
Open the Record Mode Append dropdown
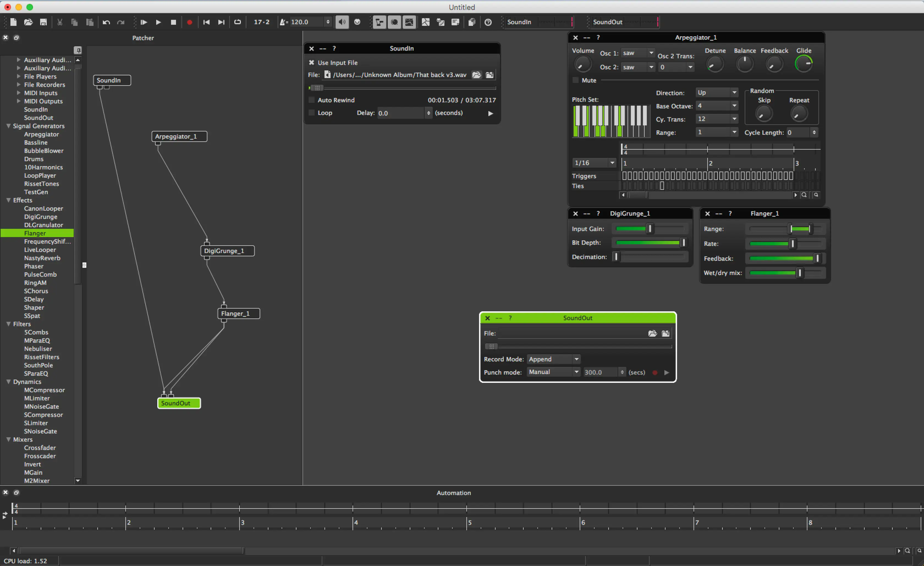click(554, 359)
